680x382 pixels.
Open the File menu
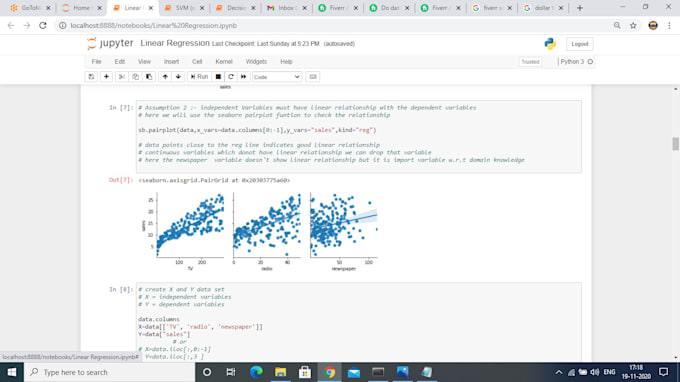pos(96,62)
